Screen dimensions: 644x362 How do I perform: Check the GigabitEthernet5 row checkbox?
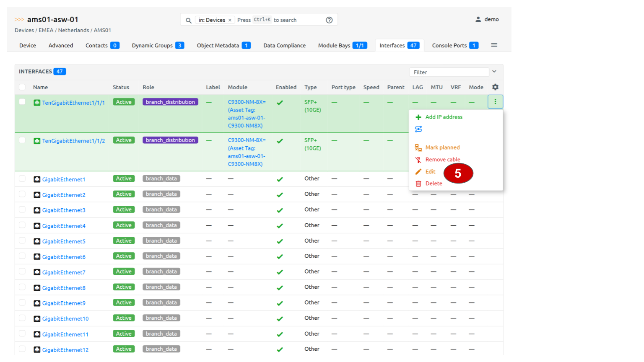click(x=22, y=241)
